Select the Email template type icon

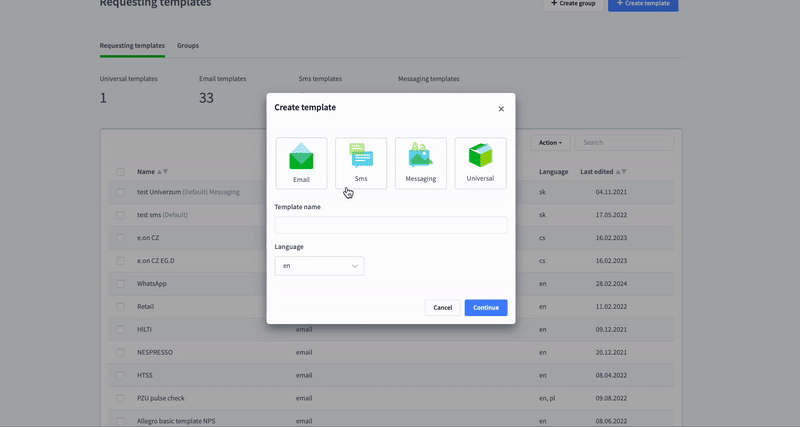coord(301,163)
